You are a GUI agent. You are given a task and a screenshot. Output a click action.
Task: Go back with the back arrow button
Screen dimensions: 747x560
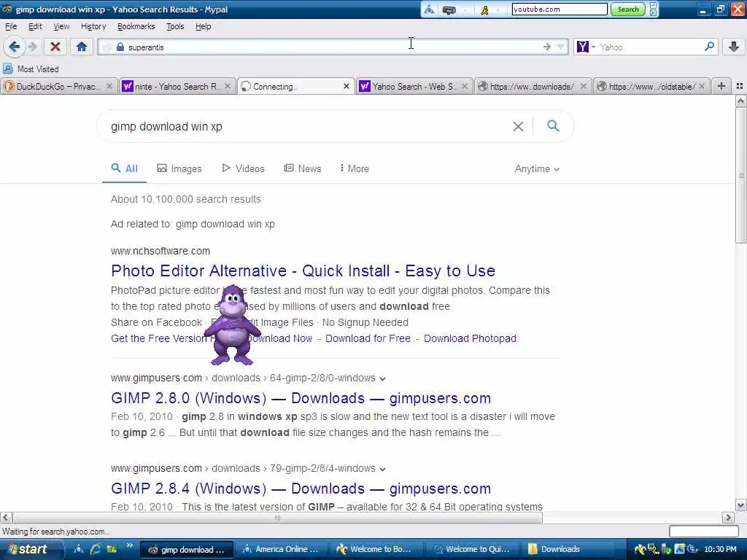tap(15, 47)
